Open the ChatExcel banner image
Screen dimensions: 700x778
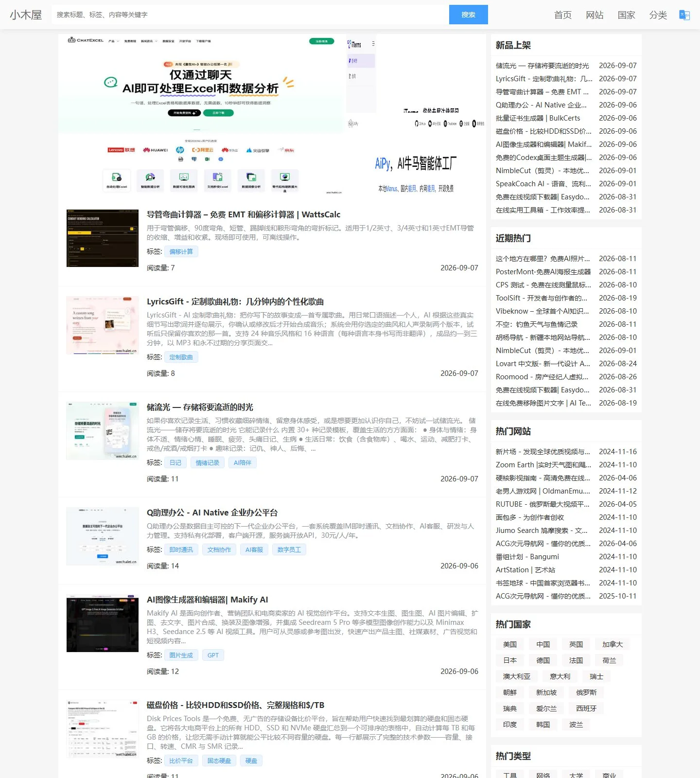coord(202,115)
